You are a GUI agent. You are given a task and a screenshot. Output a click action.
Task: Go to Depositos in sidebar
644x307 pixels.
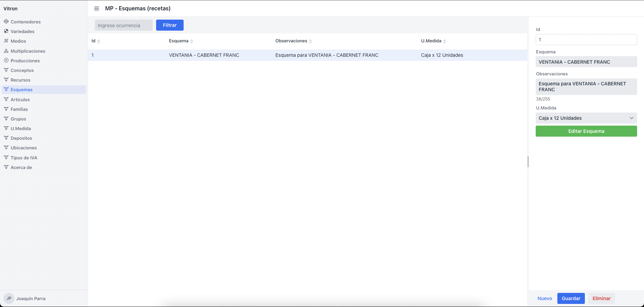(x=21, y=138)
